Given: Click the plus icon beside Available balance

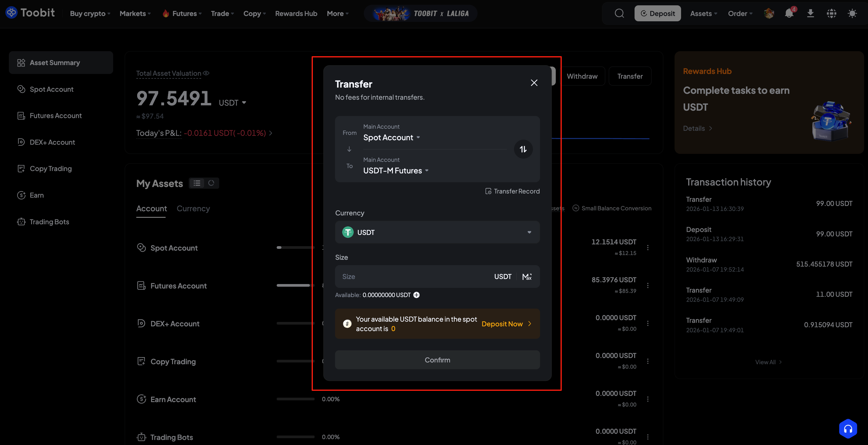Looking at the screenshot, I should [x=417, y=295].
